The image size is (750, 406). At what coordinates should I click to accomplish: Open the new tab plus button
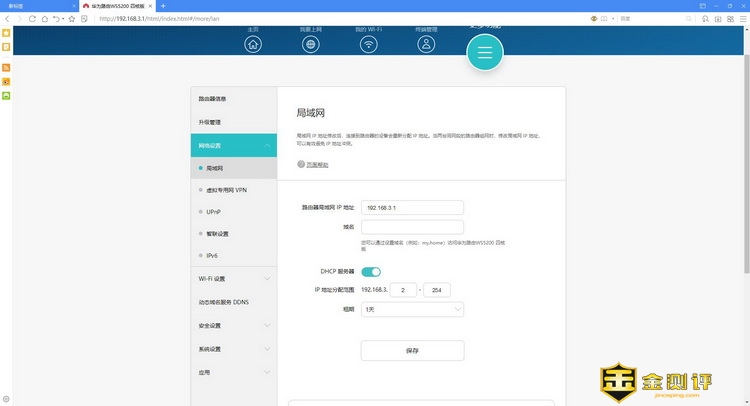pyautogui.click(x=163, y=6)
